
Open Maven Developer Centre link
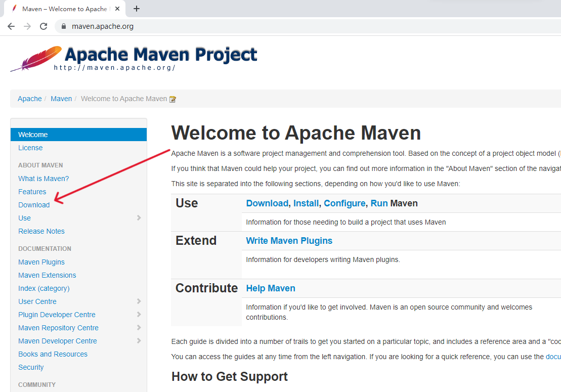pyautogui.click(x=58, y=341)
